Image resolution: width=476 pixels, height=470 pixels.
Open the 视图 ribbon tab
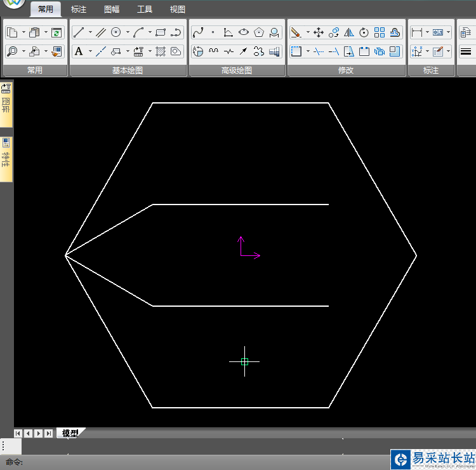click(x=178, y=10)
